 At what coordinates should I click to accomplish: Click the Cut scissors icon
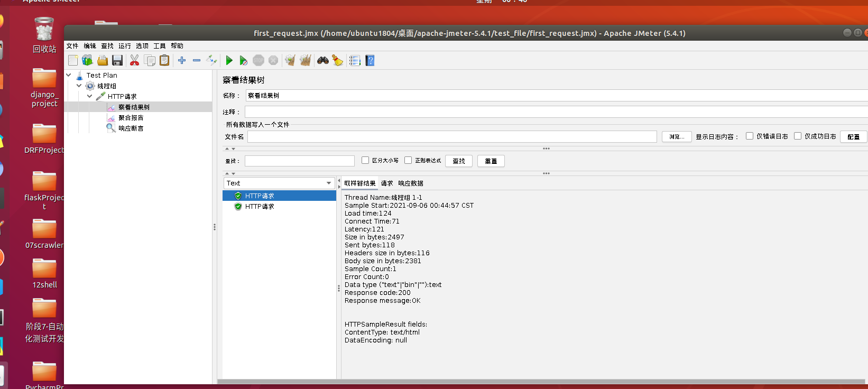[x=135, y=60]
